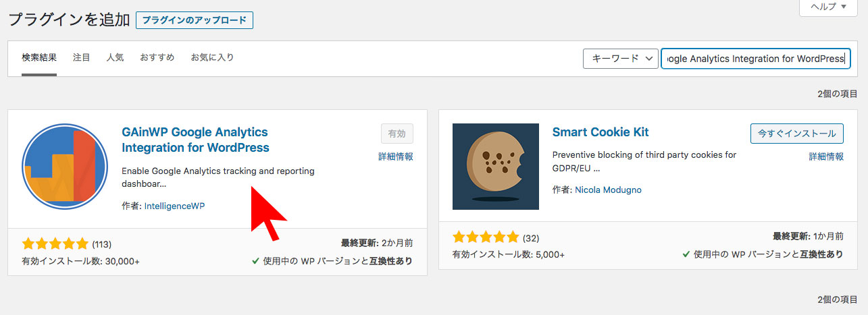
Task: Select the 検索結果 tab
Action: (39, 57)
